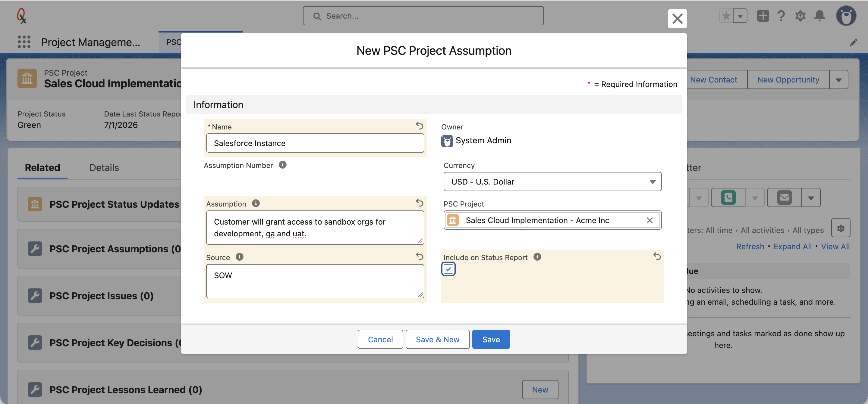This screenshot has height=404, width=868.
Task: Open the user profile avatar
Action: click(x=846, y=16)
